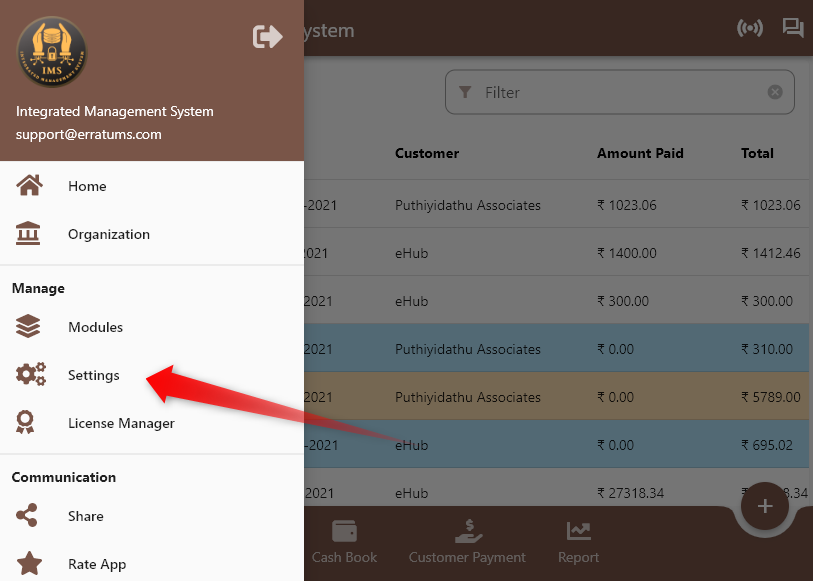Screen dimensions: 813x581
Task: Click into the Filter input field
Action: [620, 92]
